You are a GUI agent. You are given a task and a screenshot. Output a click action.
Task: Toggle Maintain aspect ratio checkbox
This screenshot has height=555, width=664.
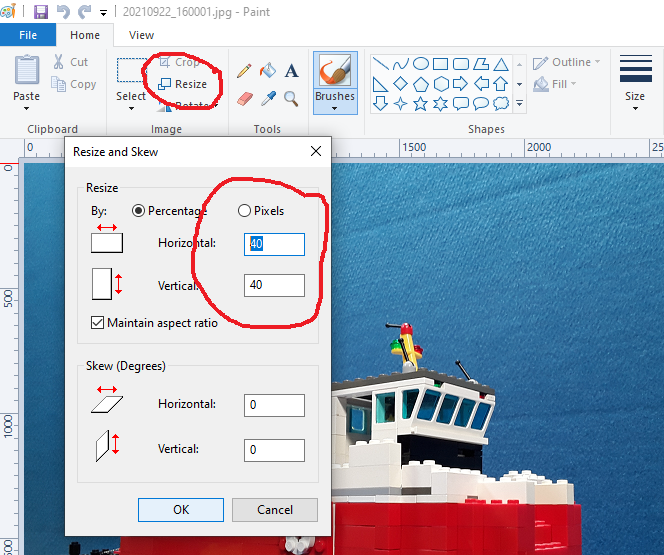click(x=98, y=323)
